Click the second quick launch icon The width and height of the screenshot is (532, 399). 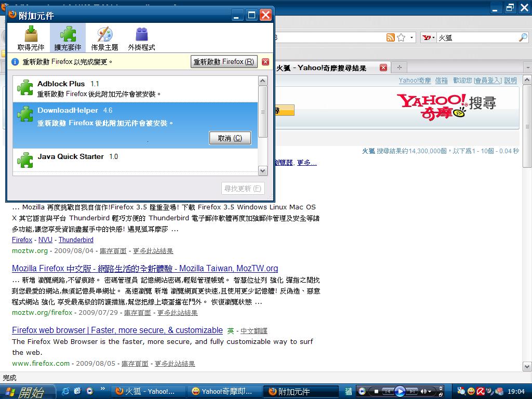(77, 391)
